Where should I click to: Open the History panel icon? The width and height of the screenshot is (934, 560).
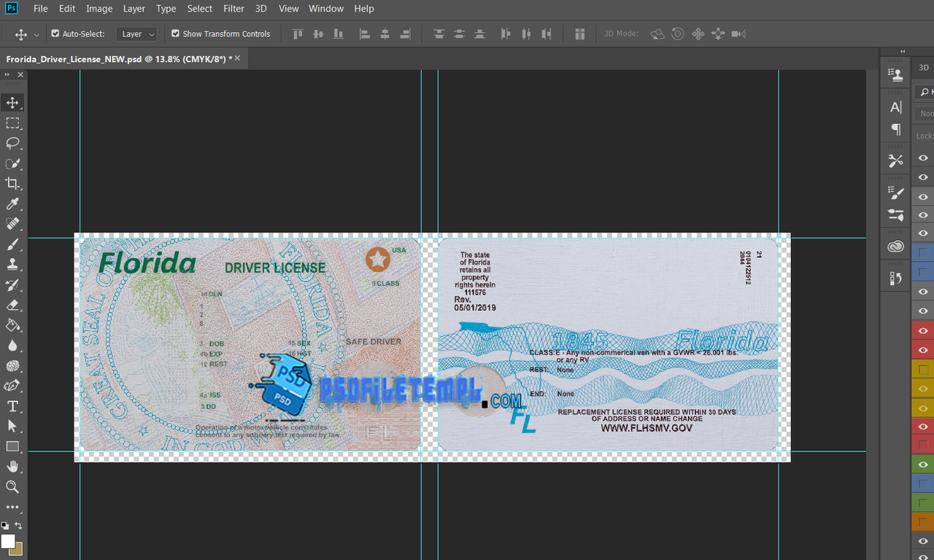pos(896,279)
